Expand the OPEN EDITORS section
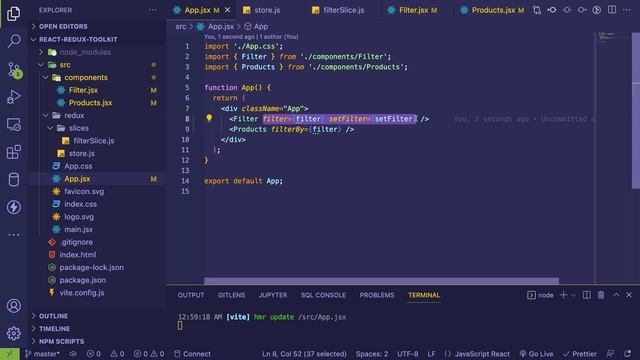The width and height of the screenshot is (640, 360). [x=97, y=26]
